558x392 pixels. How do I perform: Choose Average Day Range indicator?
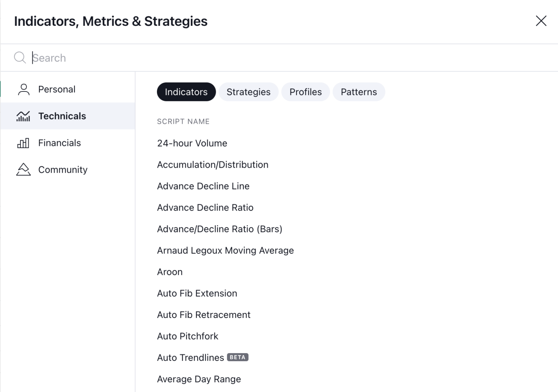tap(199, 379)
